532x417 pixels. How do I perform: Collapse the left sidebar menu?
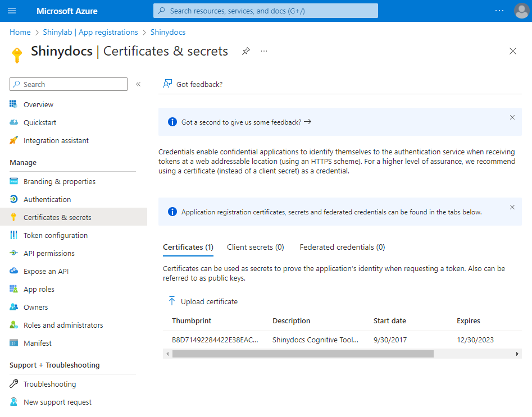138,84
